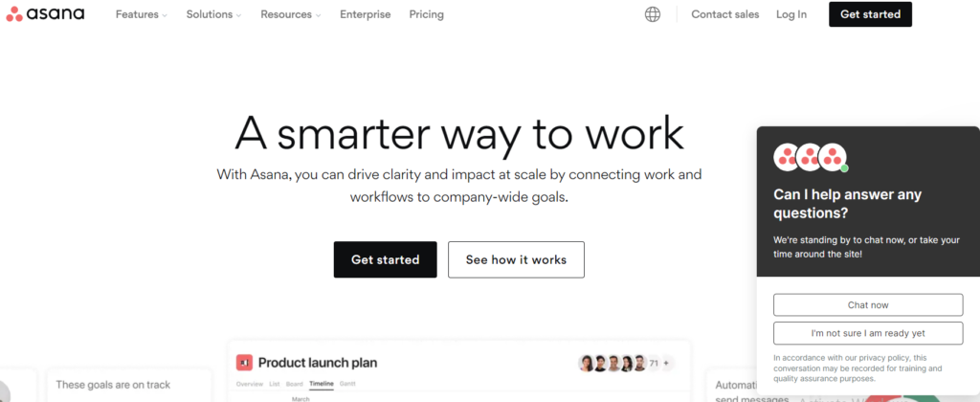Expand the Features dropdown menu

[141, 14]
